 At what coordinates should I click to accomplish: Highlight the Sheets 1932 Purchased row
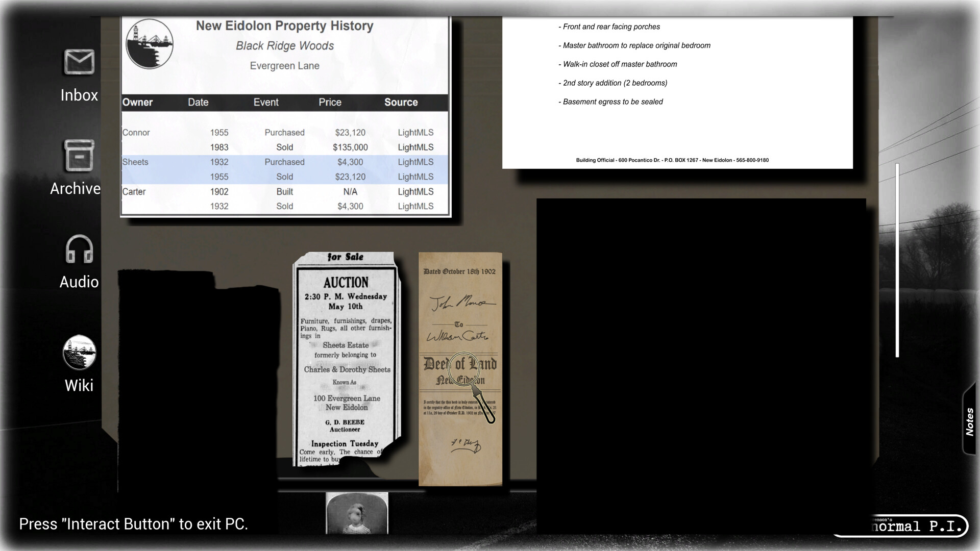pyautogui.click(x=281, y=162)
